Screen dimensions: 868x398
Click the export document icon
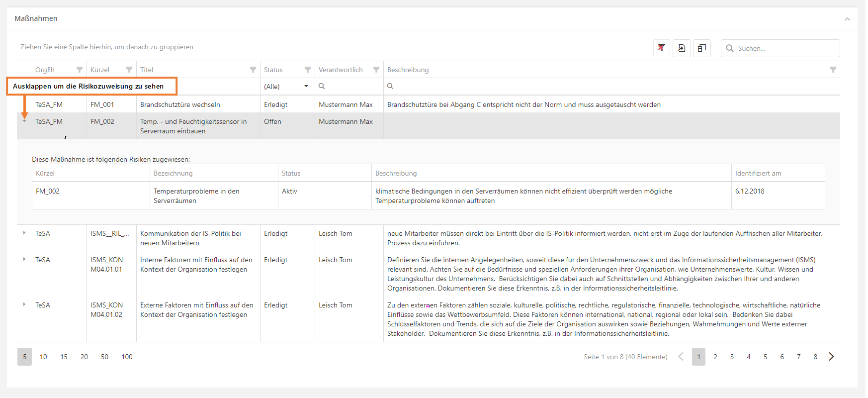pos(682,48)
